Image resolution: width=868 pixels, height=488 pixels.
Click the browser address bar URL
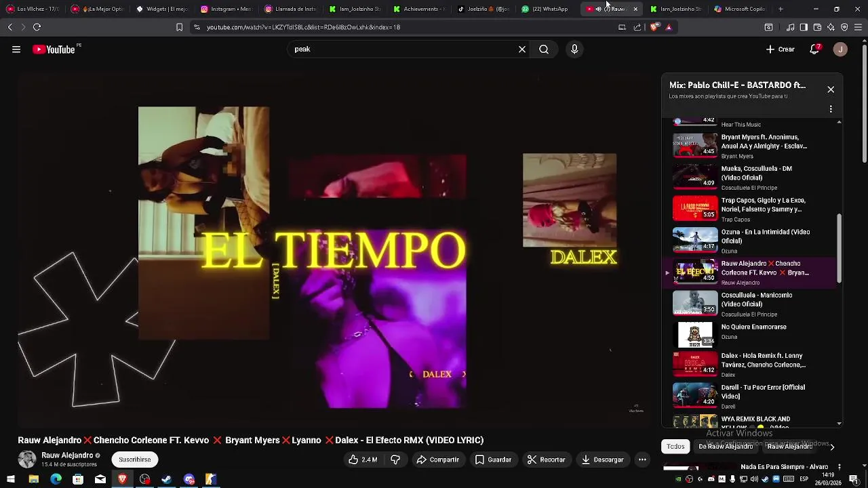303,27
